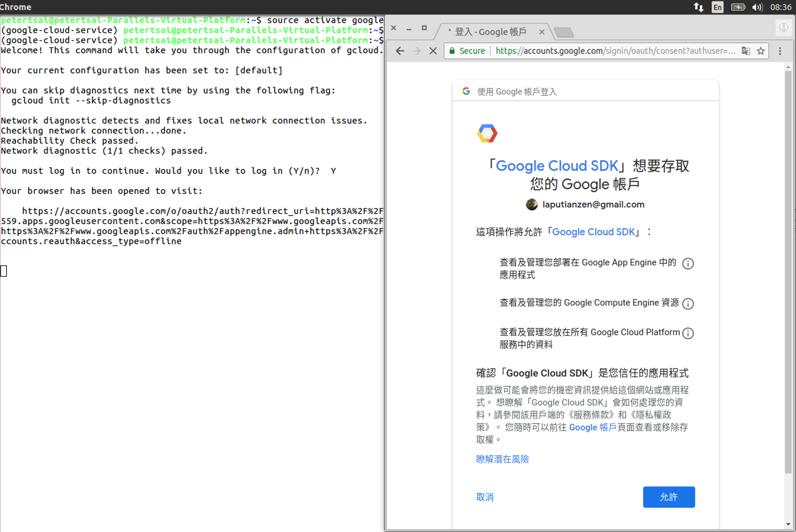The width and height of the screenshot is (796, 532).
Task: Show info for App Engine permission
Action: [688, 264]
